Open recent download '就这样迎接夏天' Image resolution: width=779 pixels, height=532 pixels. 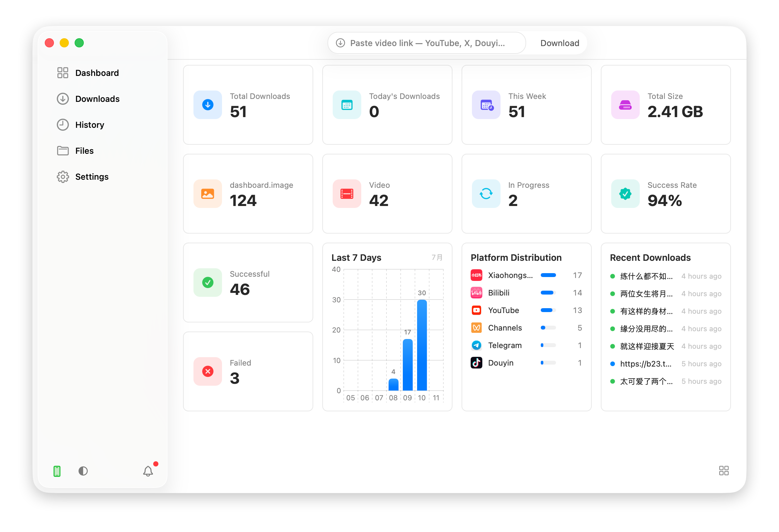pos(666,346)
